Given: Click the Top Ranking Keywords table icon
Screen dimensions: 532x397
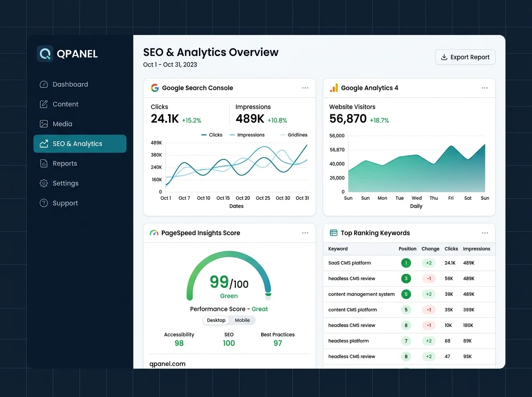Looking at the screenshot, I should 333,233.
